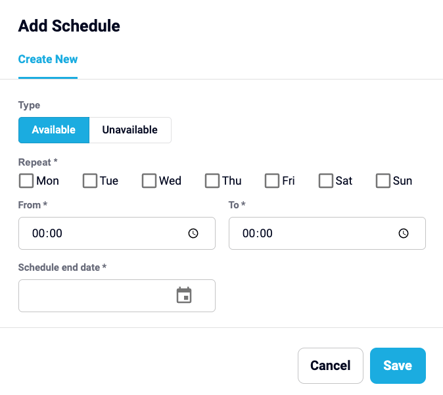
Task: Open calendar icon for schedule end date
Action: (x=184, y=295)
